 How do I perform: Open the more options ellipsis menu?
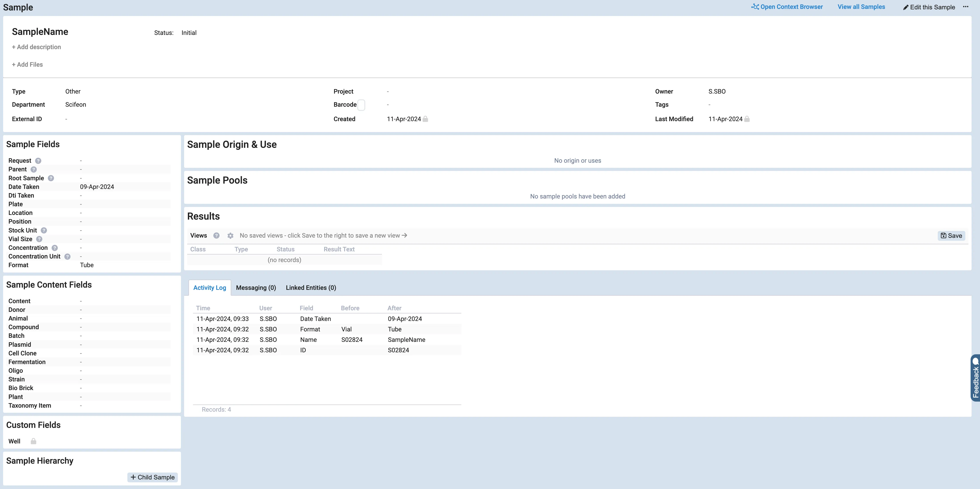pyautogui.click(x=966, y=7)
